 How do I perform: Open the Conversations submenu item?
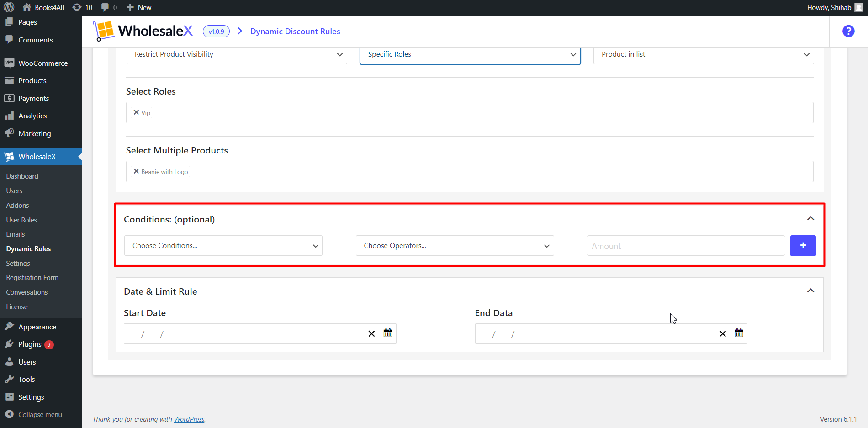point(27,292)
